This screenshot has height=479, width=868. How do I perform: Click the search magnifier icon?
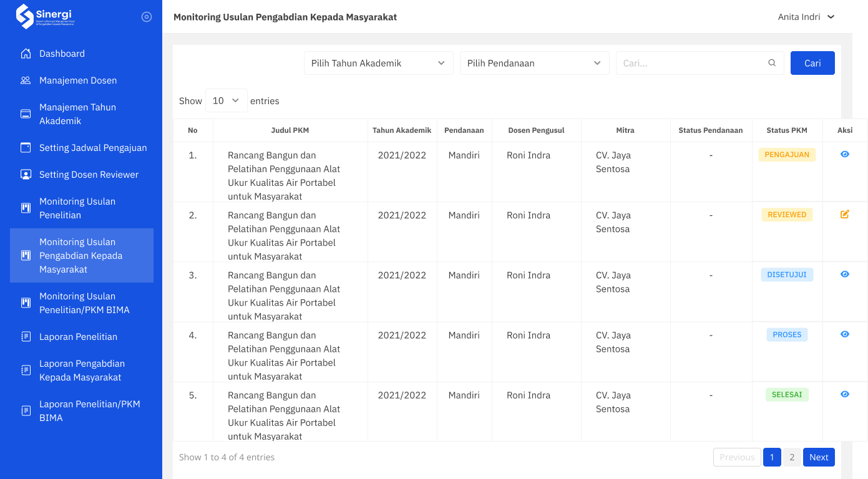point(772,63)
